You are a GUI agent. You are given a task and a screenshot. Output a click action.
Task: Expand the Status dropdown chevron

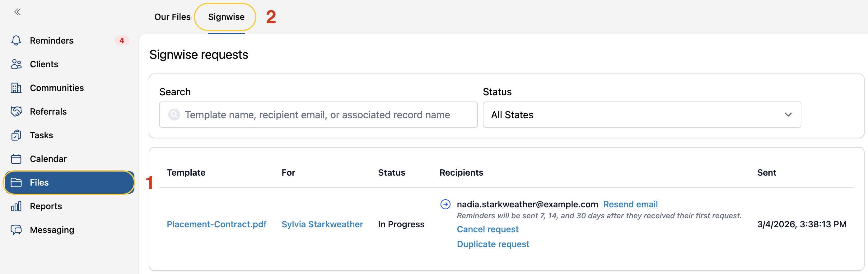pyautogui.click(x=788, y=115)
